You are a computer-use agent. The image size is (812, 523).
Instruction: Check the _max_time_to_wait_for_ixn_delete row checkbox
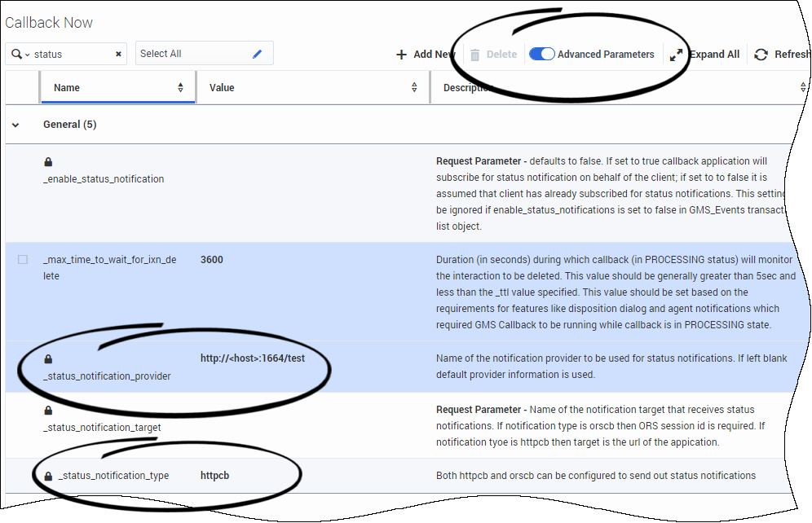(23, 260)
